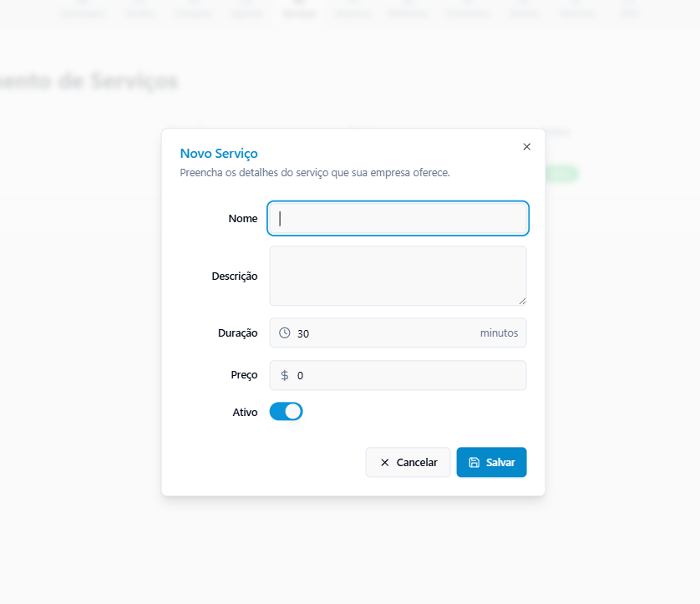
Task: Select the Duração value of 30
Action: 303,333
